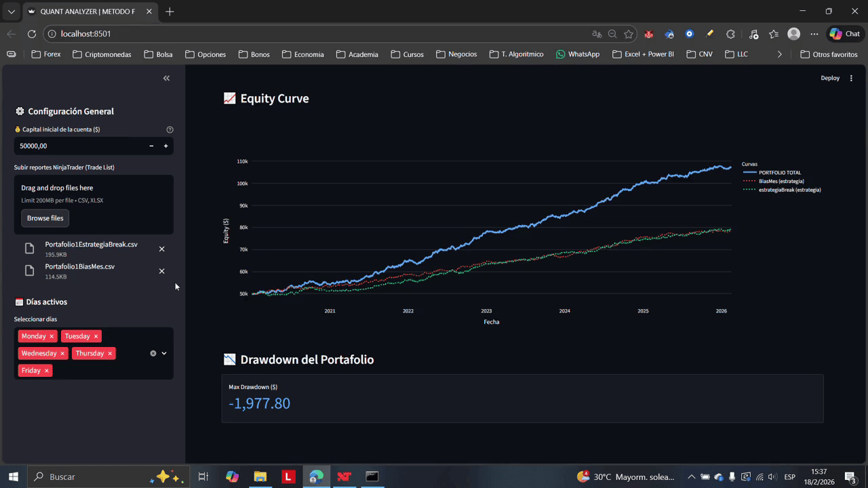The height and width of the screenshot is (488, 868).
Task: Open the browser tab list dropdown
Action: (x=11, y=12)
